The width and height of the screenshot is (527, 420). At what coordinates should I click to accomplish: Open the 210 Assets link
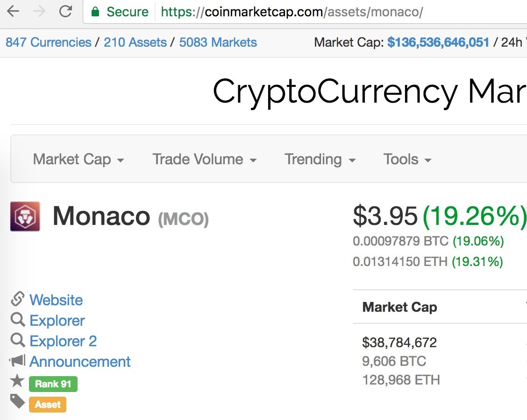tap(135, 42)
